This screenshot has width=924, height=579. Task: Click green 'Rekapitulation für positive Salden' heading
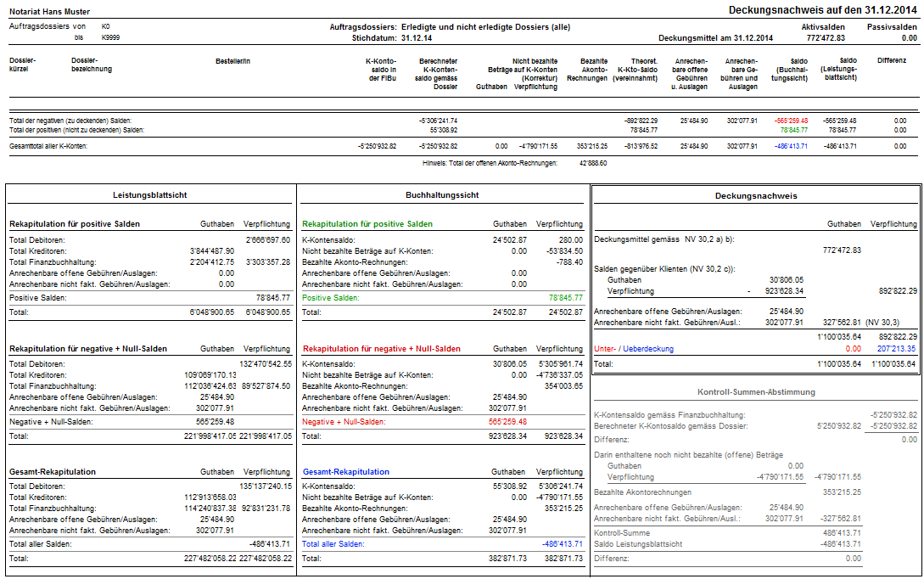tap(367, 224)
